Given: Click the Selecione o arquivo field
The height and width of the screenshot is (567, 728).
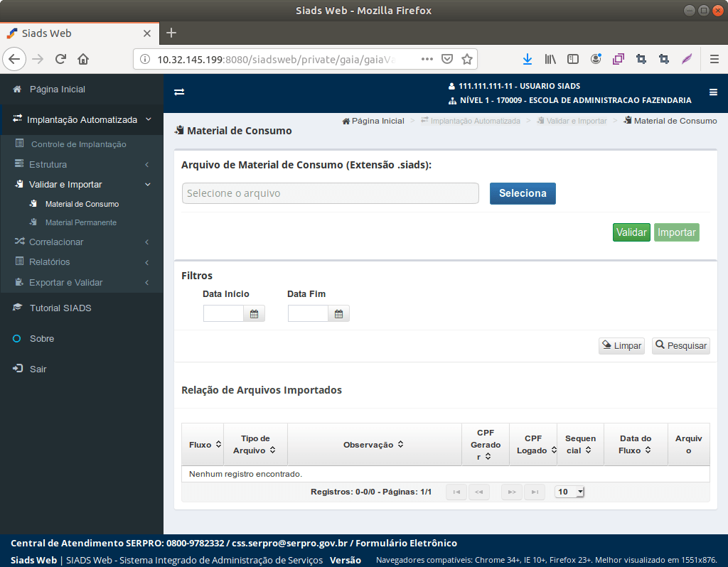Looking at the screenshot, I should 330,193.
